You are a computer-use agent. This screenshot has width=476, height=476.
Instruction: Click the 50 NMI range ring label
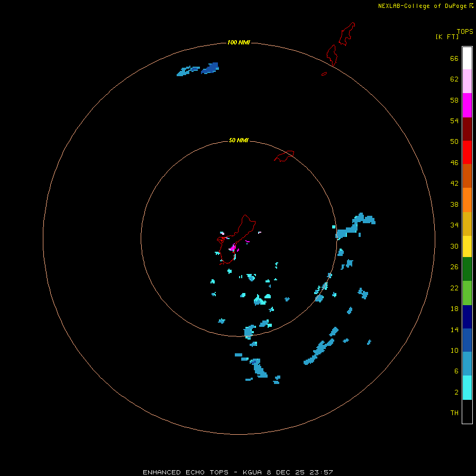(x=239, y=140)
